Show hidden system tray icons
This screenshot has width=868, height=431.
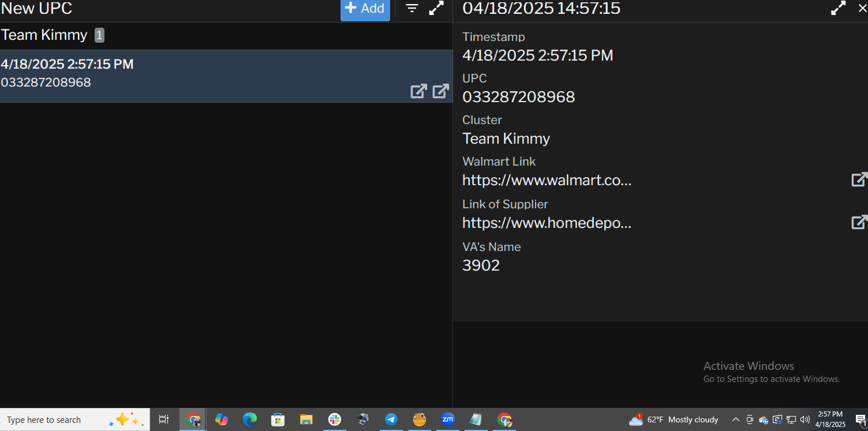[x=735, y=420]
